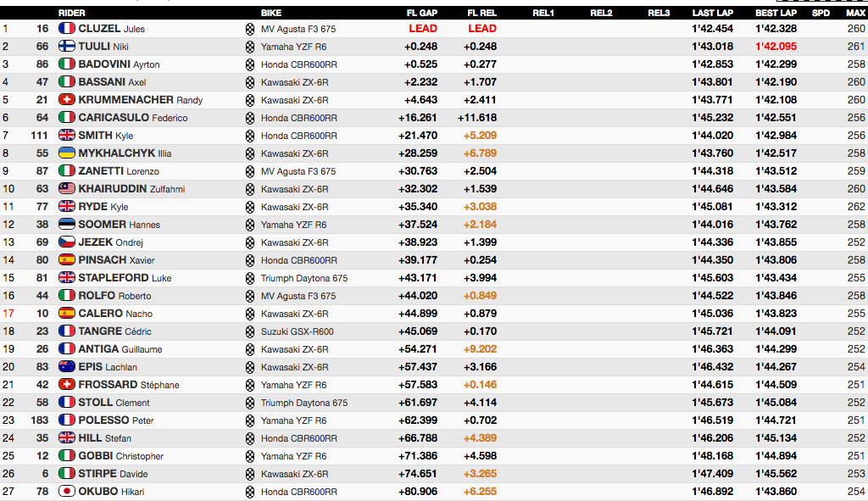Viewport: 868px width, 501px height.
Task: Select rider name POLESSO Peter
Action: (116, 420)
